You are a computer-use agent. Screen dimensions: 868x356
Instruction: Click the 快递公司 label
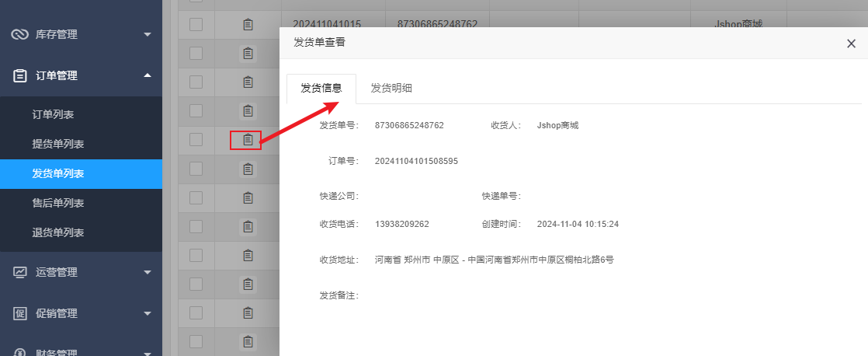point(339,196)
